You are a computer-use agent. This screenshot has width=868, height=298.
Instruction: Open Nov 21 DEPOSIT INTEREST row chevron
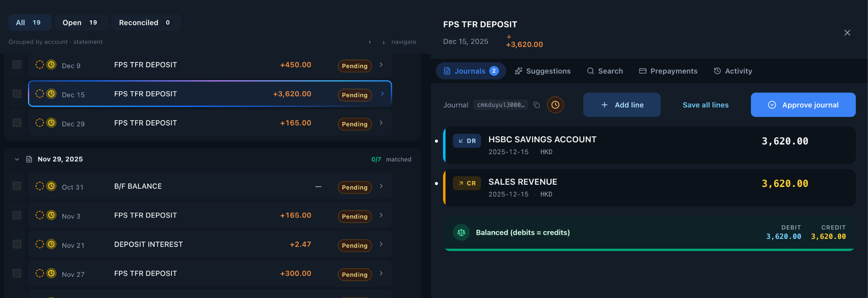click(x=381, y=244)
